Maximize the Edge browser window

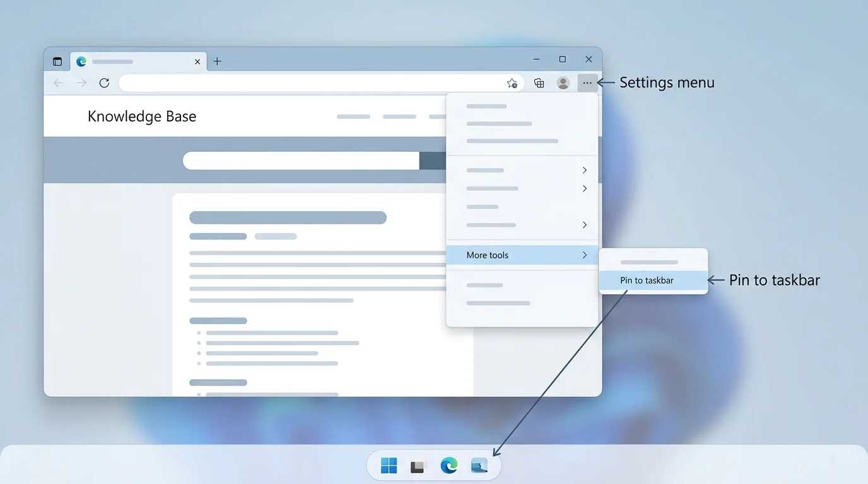[562, 59]
